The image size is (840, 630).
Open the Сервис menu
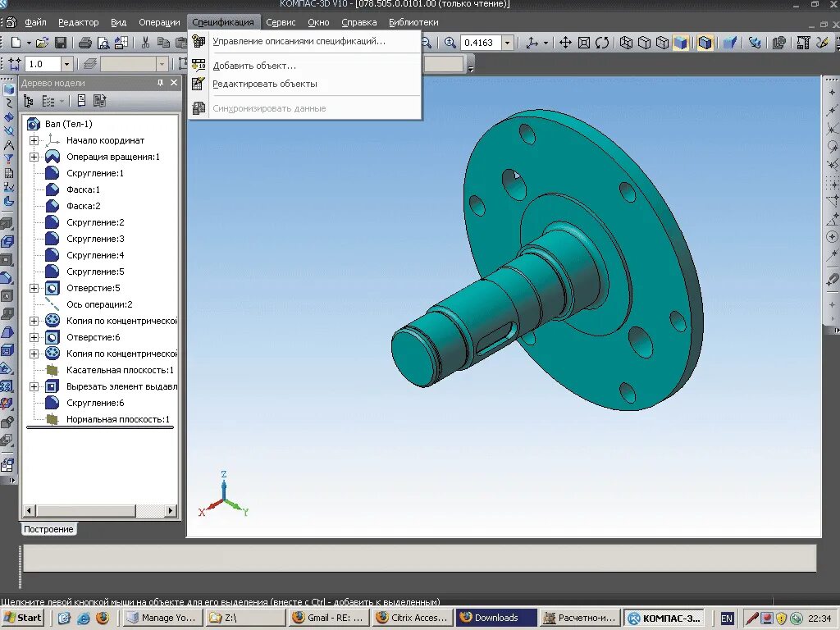[x=281, y=22]
